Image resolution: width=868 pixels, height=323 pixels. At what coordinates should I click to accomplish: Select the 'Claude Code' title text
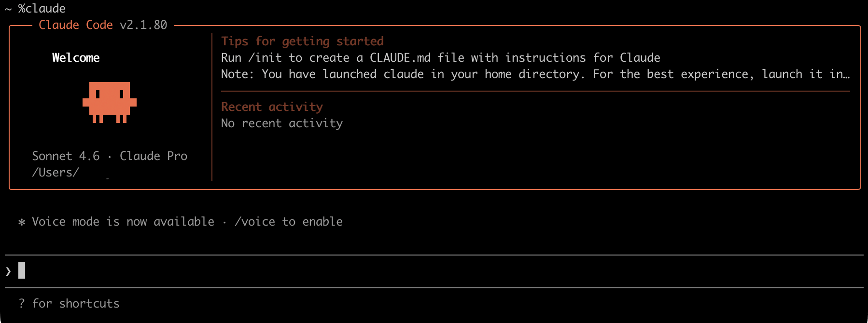point(75,25)
